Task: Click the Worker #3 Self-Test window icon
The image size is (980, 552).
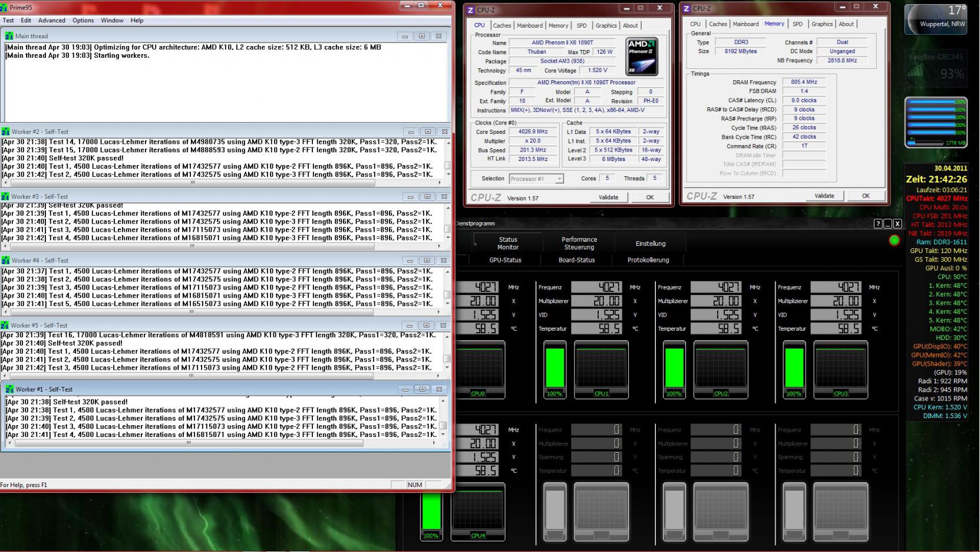Action: pyautogui.click(x=5, y=196)
